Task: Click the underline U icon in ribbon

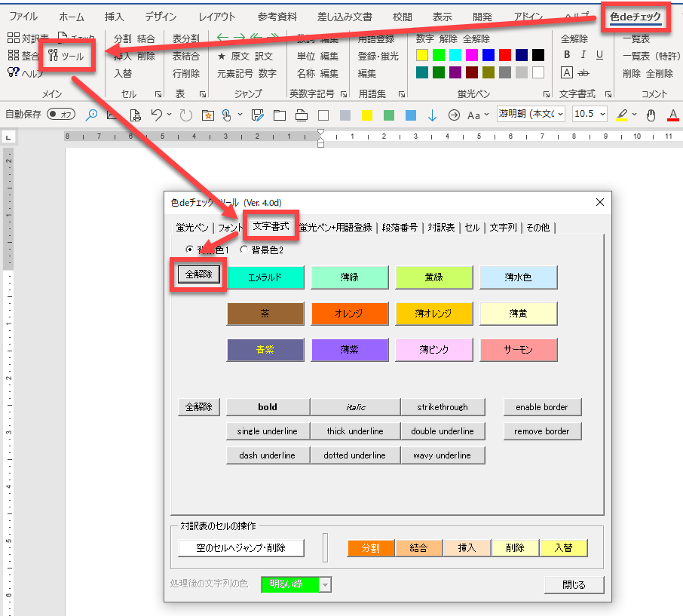Action: 599,55
